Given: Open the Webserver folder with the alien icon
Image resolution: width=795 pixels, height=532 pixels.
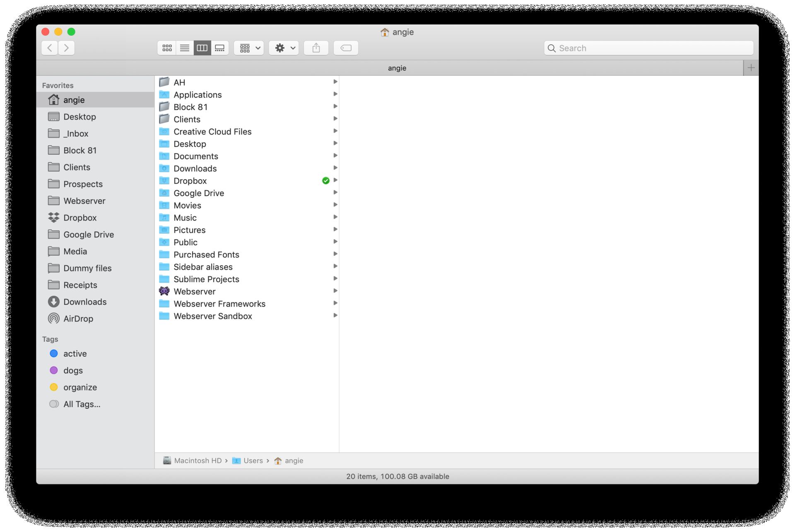Looking at the screenshot, I should [194, 291].
